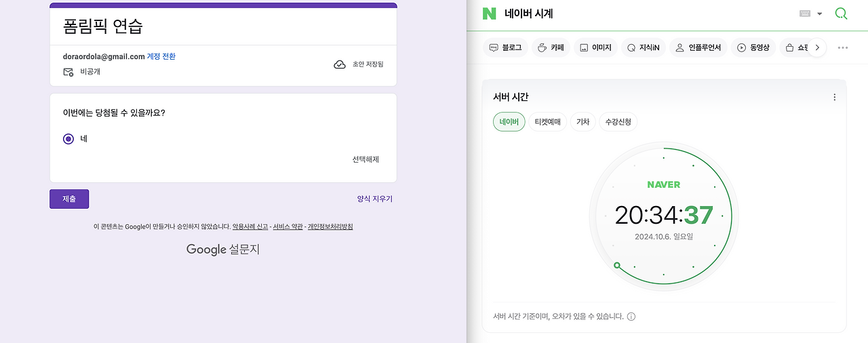Expand the keyboard input dropdown arrow

[x=820, y=14]
